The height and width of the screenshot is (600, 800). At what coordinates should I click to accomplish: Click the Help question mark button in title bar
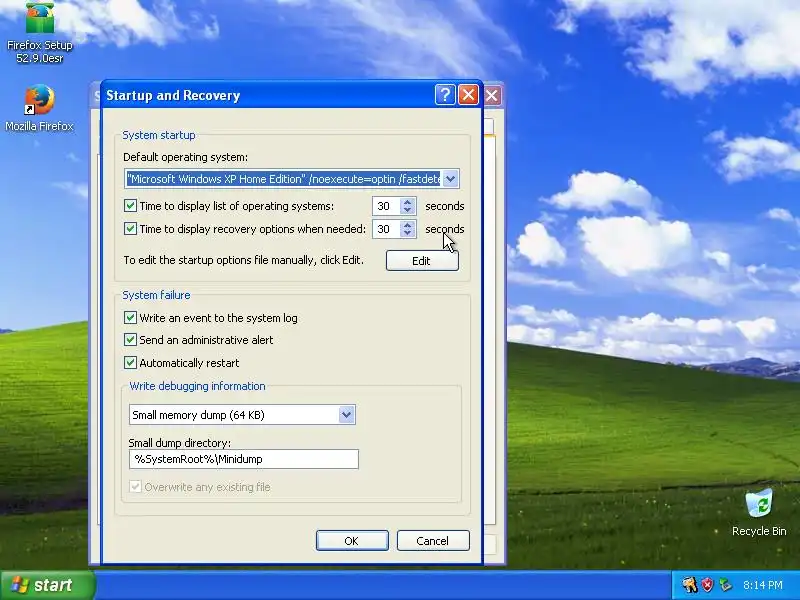pos(445,95)
